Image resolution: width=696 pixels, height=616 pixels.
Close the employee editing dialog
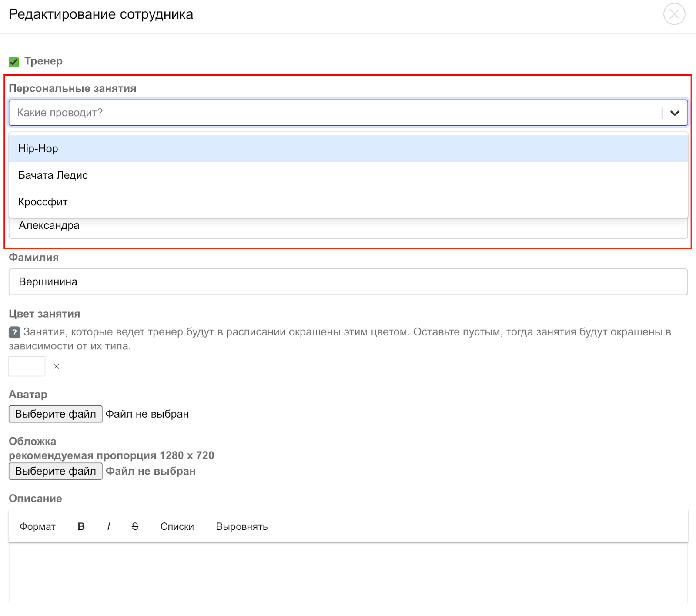pos(674,14)
